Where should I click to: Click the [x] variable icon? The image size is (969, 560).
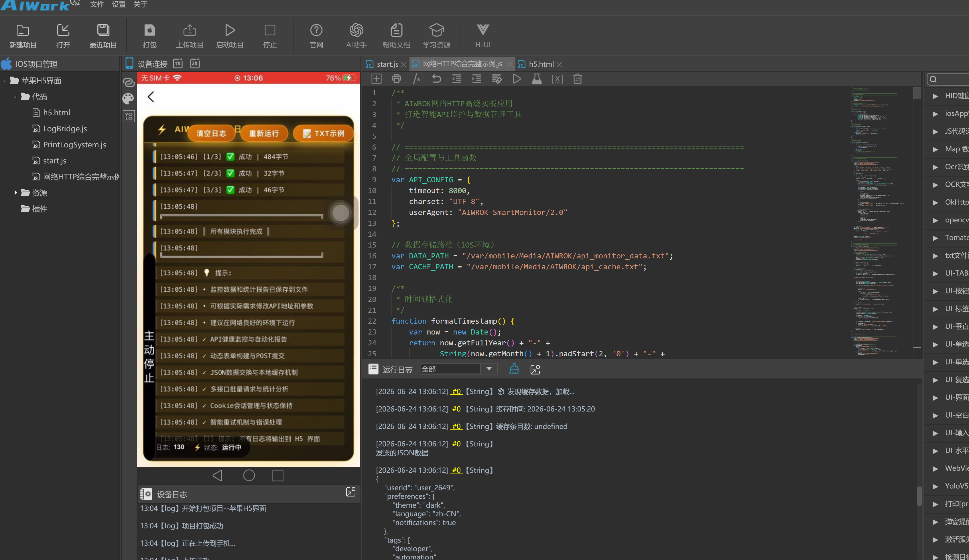point(557,79)
